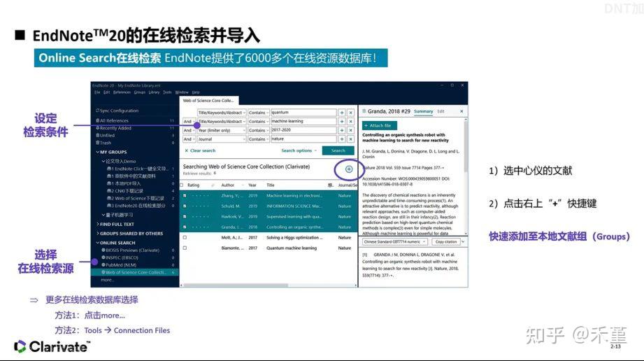Click group icon of '2 CNKI下载记录'
644x361 pixels.
pos(109,191)
